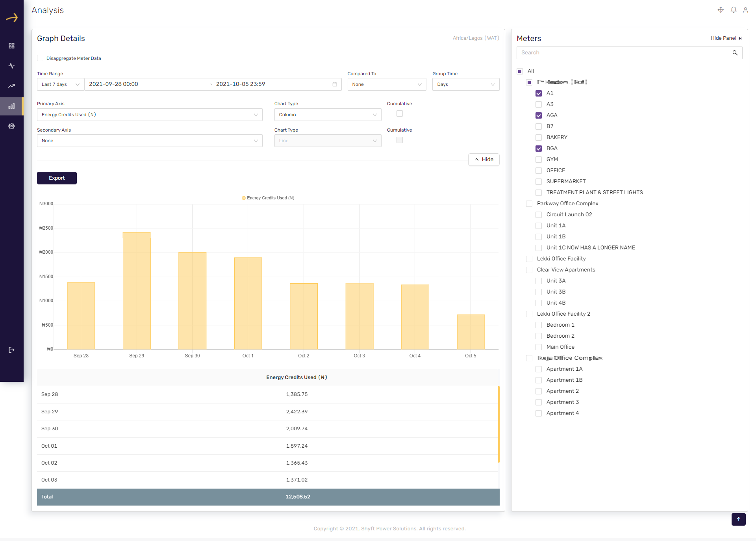
Task: Uncheck the AGA meter
Action: (539, 115)
